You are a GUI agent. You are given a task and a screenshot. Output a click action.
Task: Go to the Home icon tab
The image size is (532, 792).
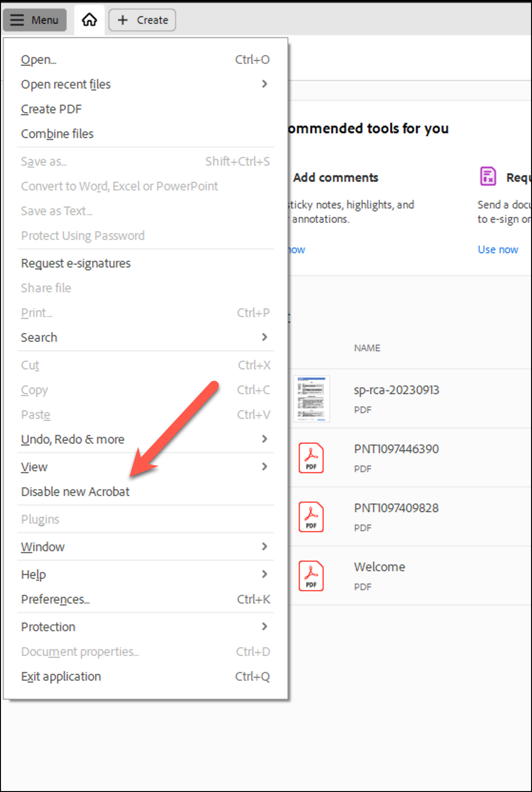pyautogui.click(x=89, y=20)
